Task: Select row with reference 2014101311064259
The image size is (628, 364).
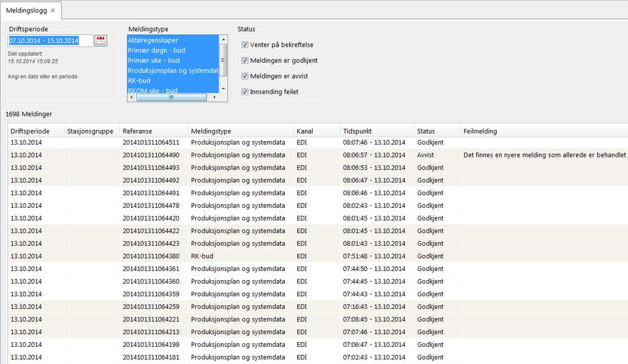Action: click(318, 306)
